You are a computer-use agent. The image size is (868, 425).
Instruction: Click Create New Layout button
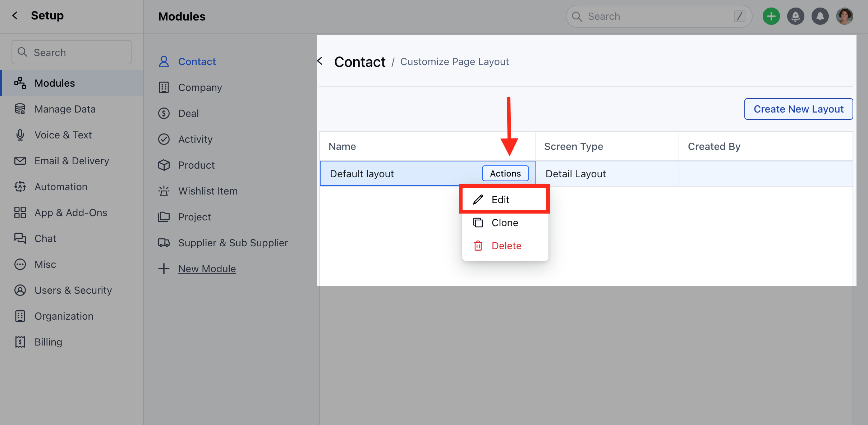tap(798, 109)
